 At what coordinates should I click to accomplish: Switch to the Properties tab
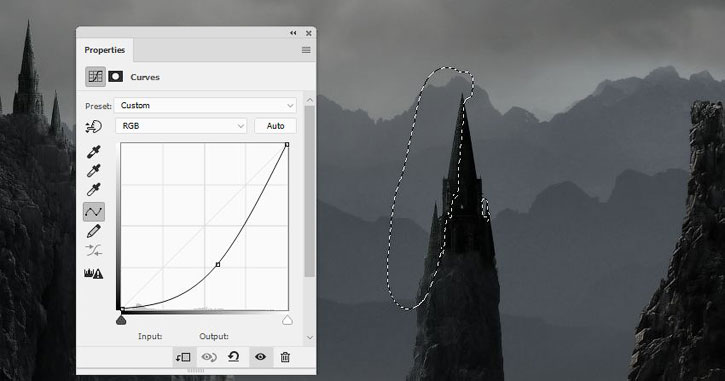(x=104, y=50)
